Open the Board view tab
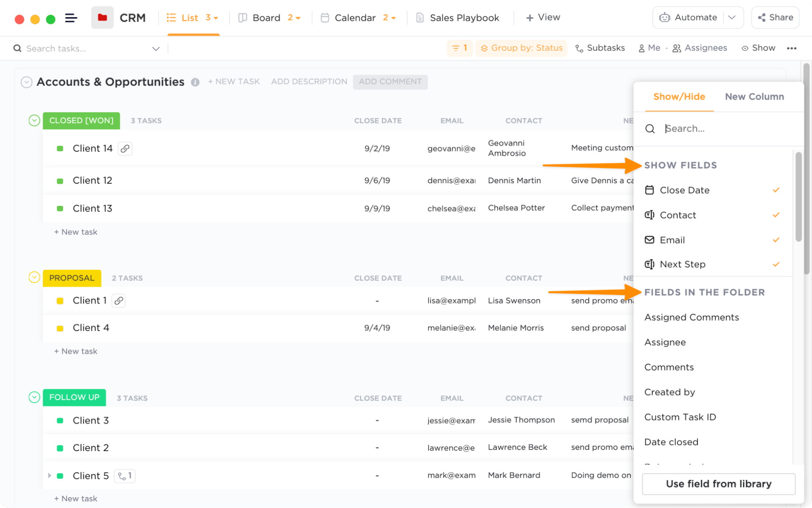The width and height of the screenshot is (812, 508). pyautogui.click(x=266, y=18)
